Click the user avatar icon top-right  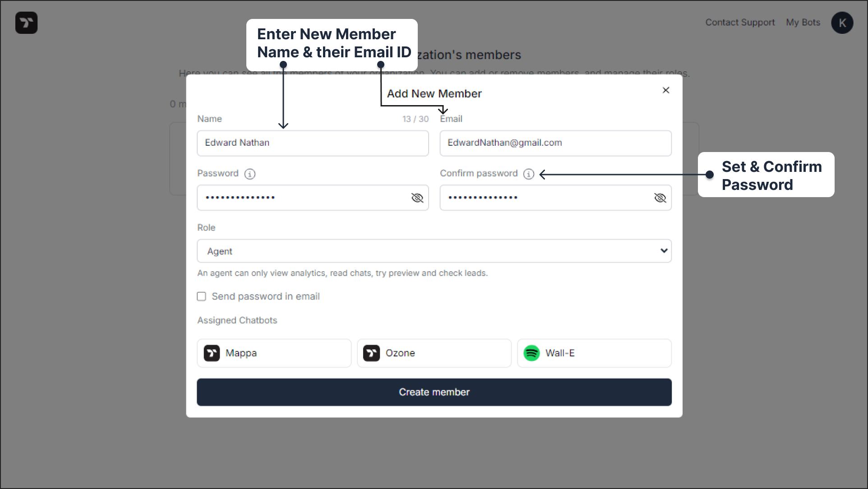[x=843, y=22]
